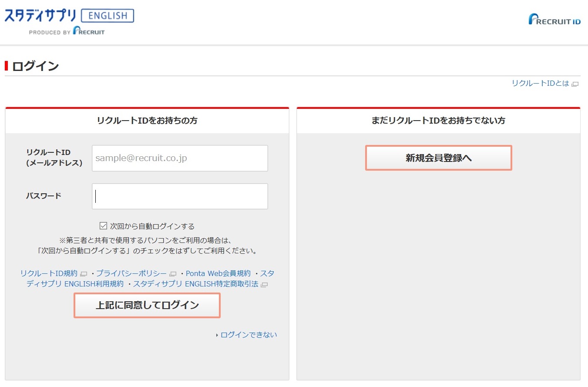The height and width of the screenshot is (387, 588).
Task: Click the new-window icon after 特定商取引法
Action: point(264,285)
